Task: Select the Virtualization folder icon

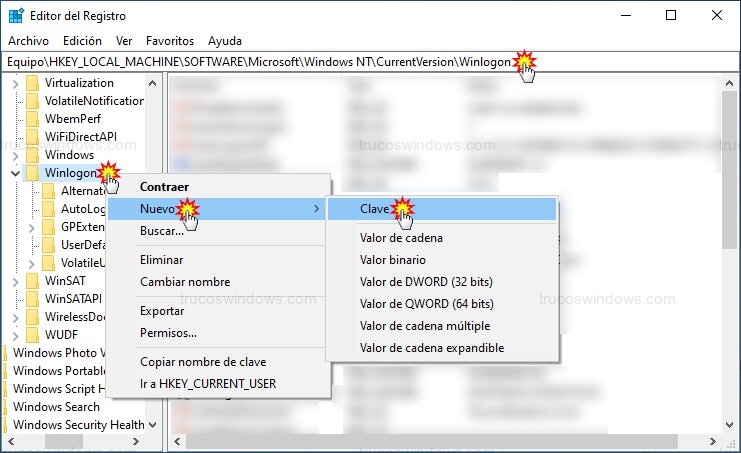Action: (33, 83)
